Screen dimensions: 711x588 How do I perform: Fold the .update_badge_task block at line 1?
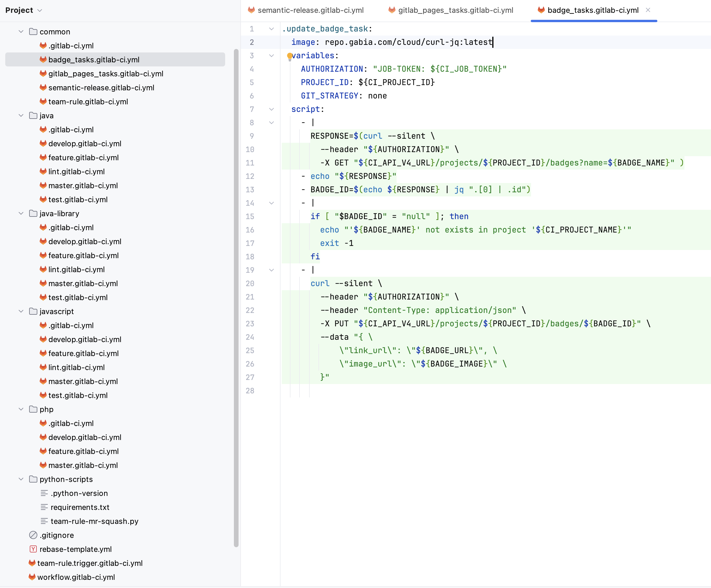(272, 29)
